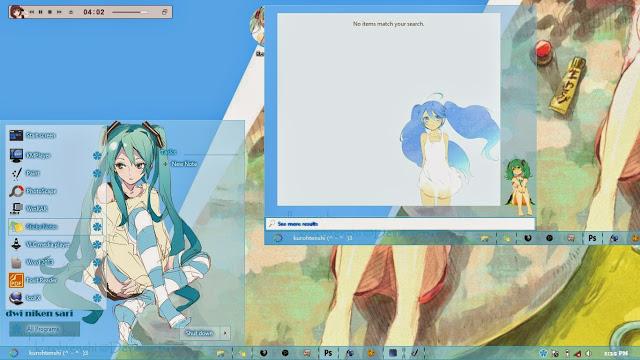
Task: Expand the Paint jump list arrow
Action: [97, 173]
